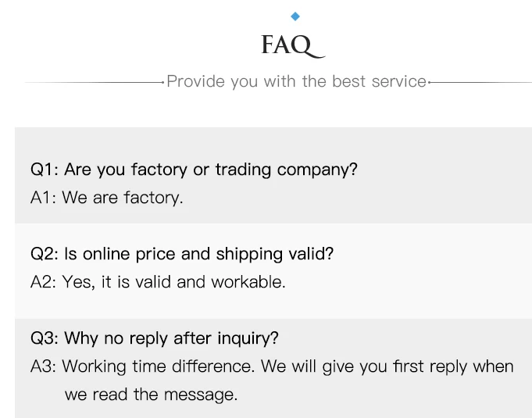This screenshot has width=532, height=418.
Task: Click answer A1 'We are factory.'
Action: point(106,198)
